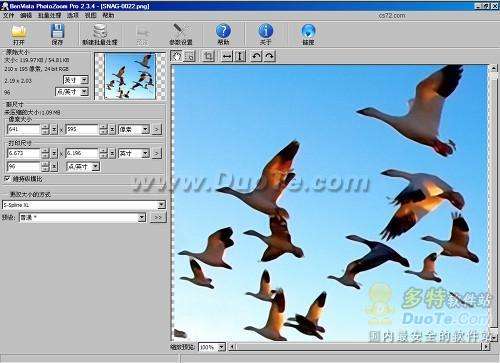Click the greyed-out print icon in toolbar
This screenshot has width=500, height=363.
pyautogui.click(x=142, y=32)
